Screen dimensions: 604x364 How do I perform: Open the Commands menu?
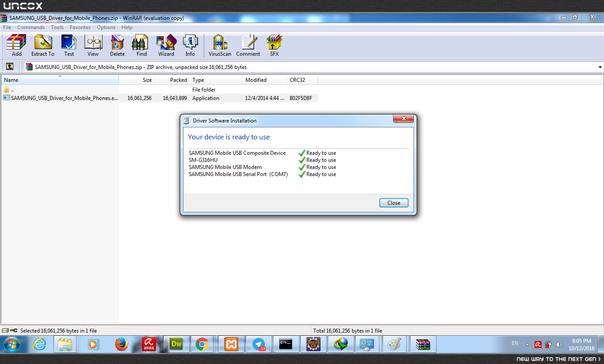click(31, 27)
